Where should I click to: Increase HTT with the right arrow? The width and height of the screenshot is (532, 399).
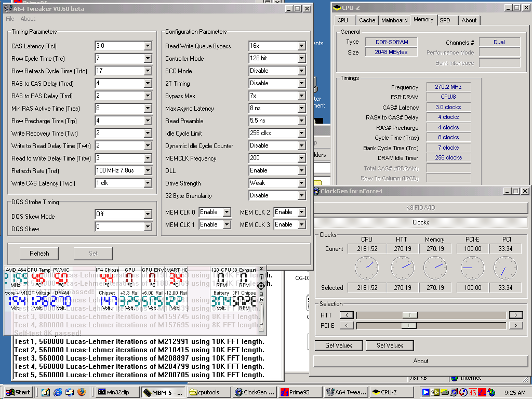[x=516, y=315]
